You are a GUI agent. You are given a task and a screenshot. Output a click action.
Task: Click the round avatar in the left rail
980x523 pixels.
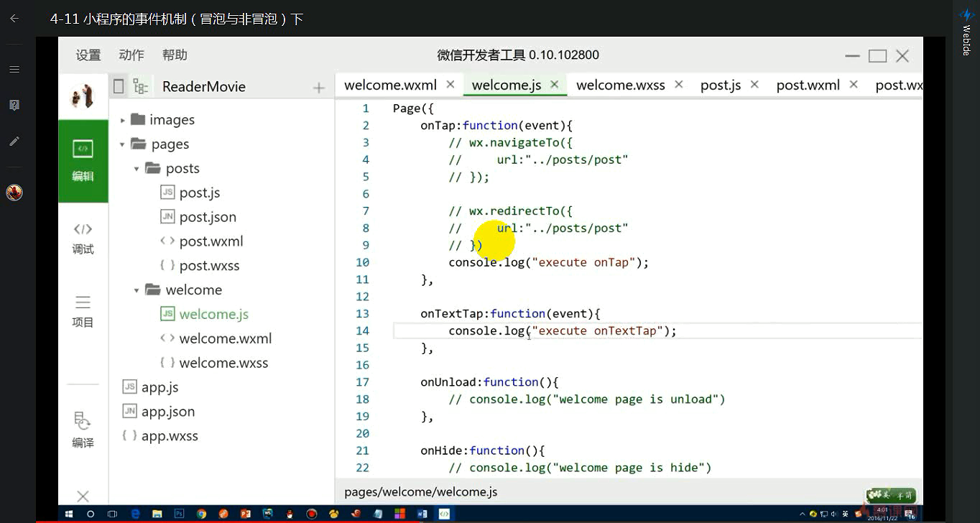point(14,193)
